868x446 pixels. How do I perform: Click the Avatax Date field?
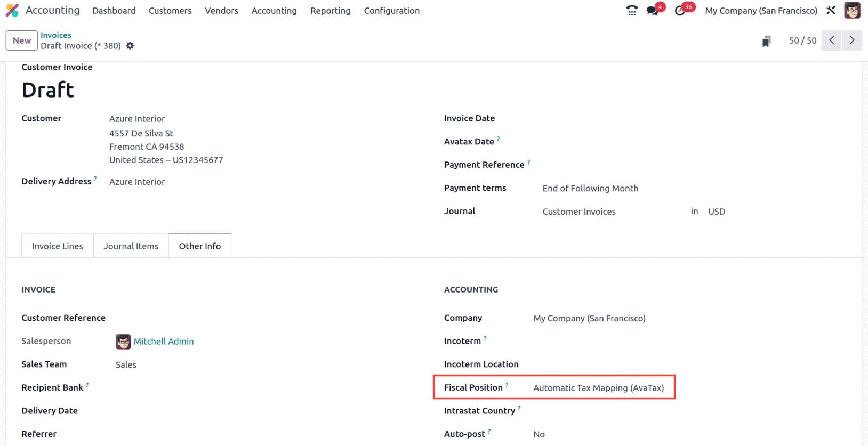coord(694,142)
